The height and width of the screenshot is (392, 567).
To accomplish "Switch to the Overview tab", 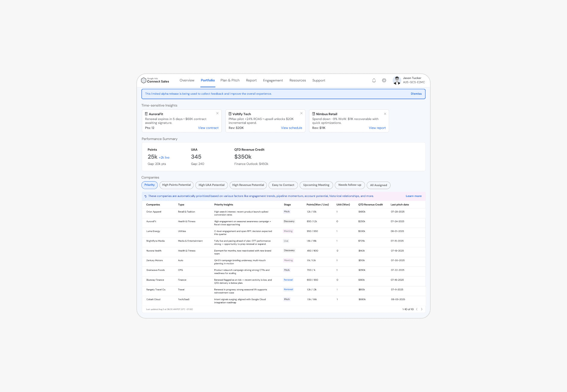I will [x=187, y=81].
